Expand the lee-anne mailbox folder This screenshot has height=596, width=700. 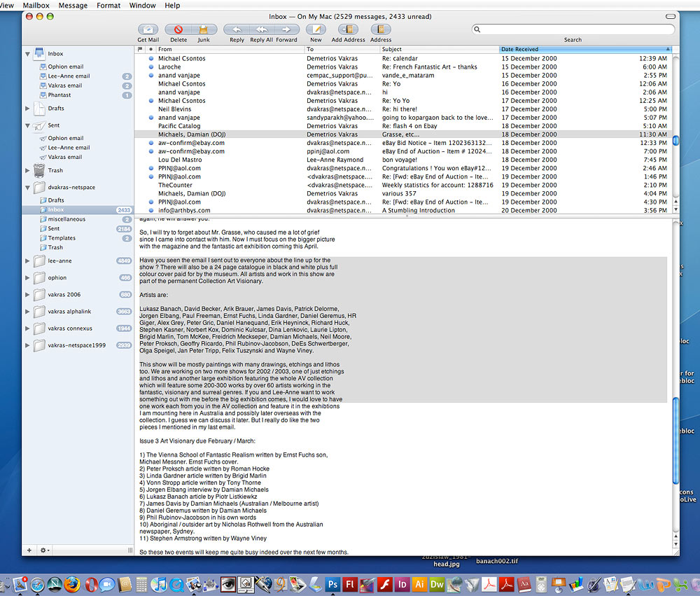[x=27, y=261]
